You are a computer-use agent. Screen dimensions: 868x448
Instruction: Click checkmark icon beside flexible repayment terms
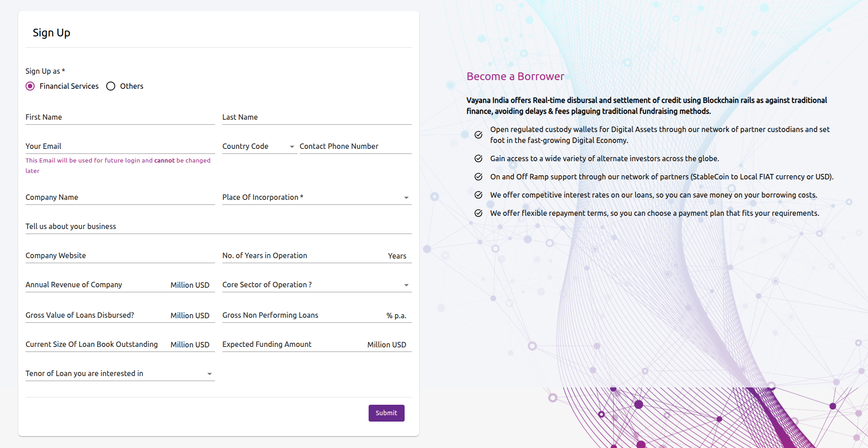click(x=478, y=213)
